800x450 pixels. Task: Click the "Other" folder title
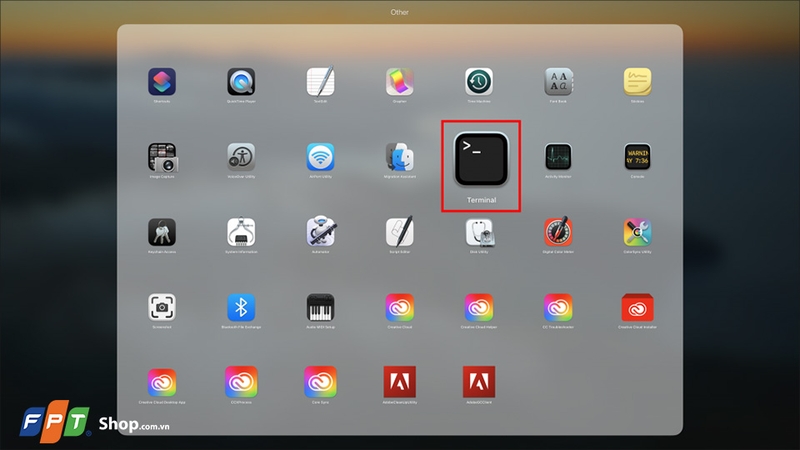click(399, 12)
